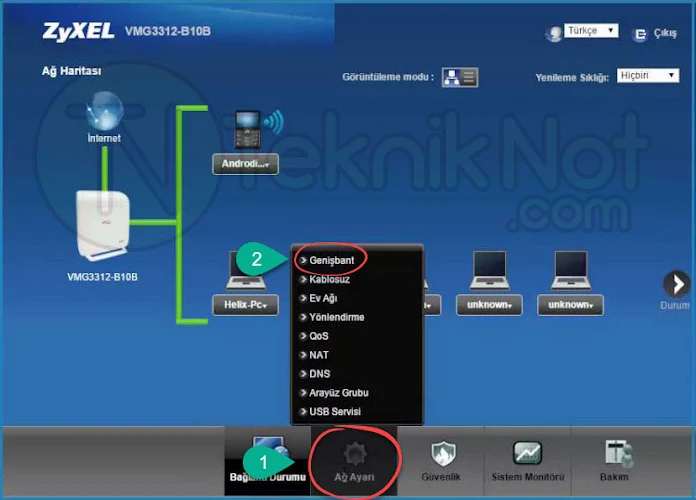Click the language user icon
This screenshot has width=696, height=500.
(x=554, y=33)
